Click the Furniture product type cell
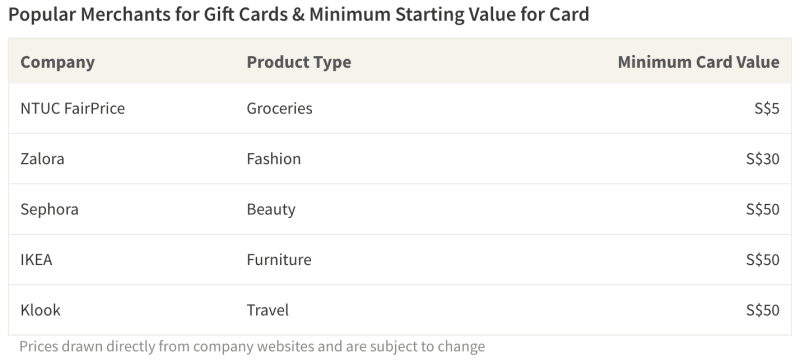This screenshot has height=362, width=800. (x=279, y=260)
